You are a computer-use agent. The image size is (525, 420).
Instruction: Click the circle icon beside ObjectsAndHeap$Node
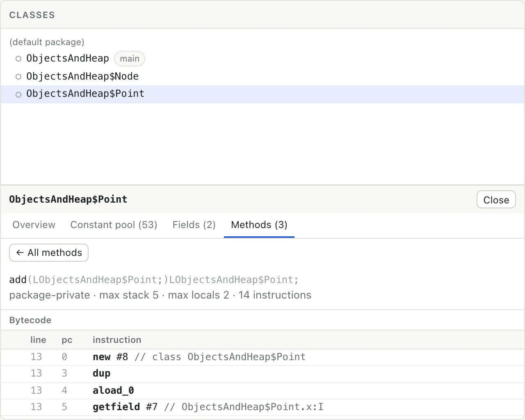(x=18, y=77)
